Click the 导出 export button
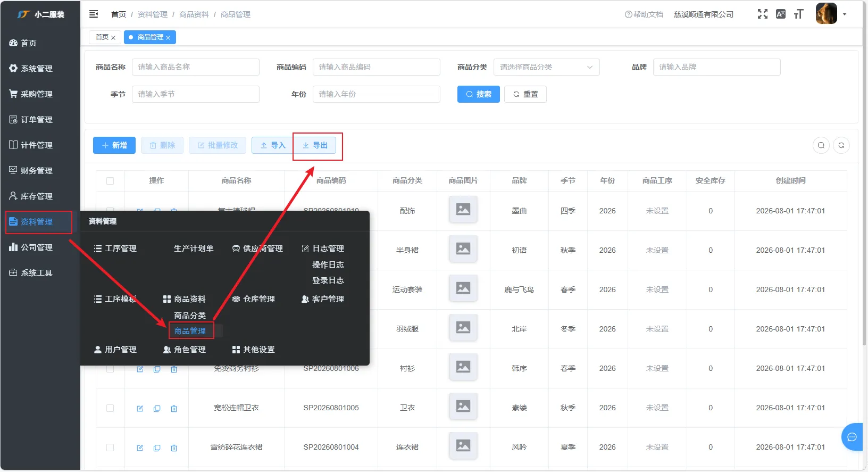 (x=315, y=145)
